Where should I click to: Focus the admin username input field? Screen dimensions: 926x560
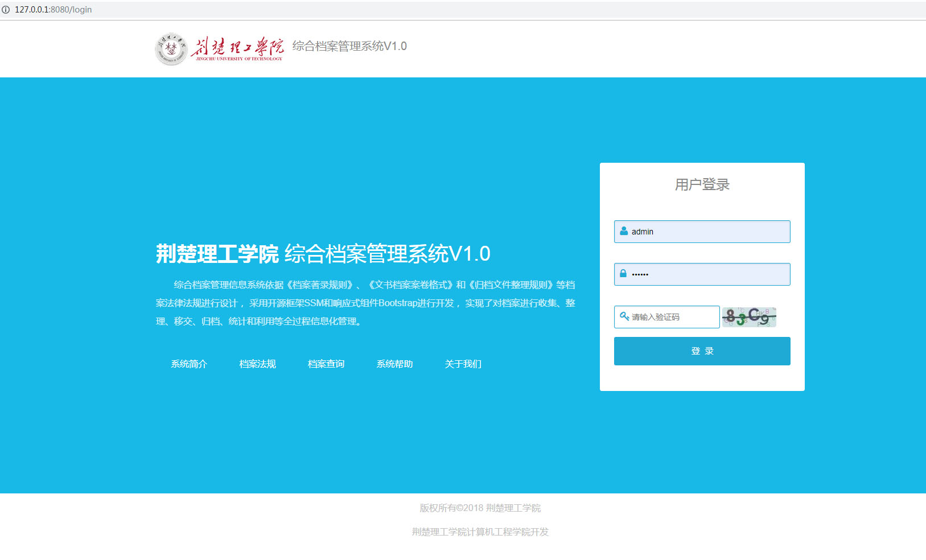[702, 232]
